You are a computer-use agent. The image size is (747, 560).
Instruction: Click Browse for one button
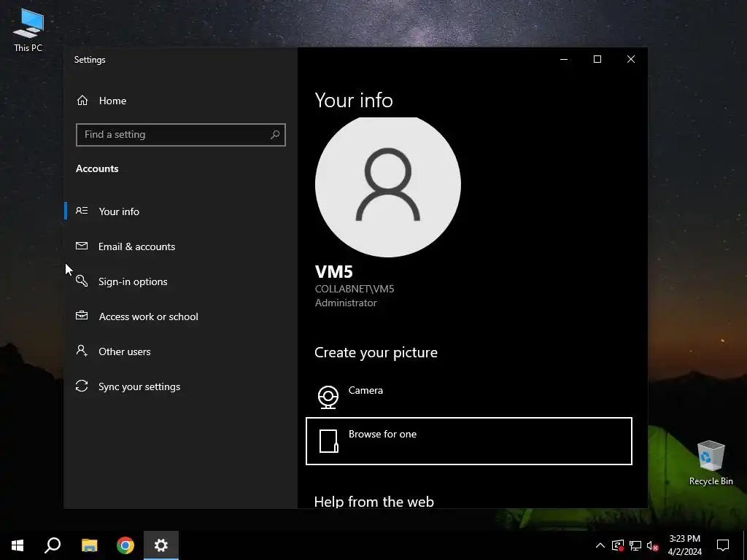click(469, 441)
